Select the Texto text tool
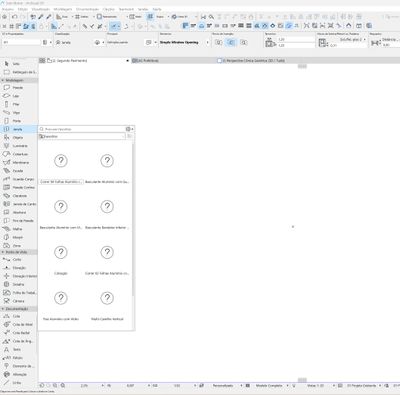This screenshot has height=395, width=400. tap(18, 350)
